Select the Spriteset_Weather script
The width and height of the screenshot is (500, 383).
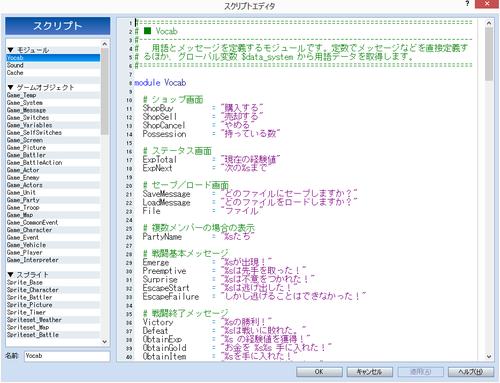53,320
